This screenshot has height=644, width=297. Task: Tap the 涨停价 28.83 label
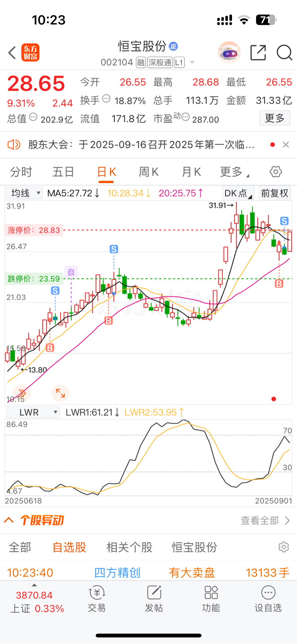click(x=34, y=230)
